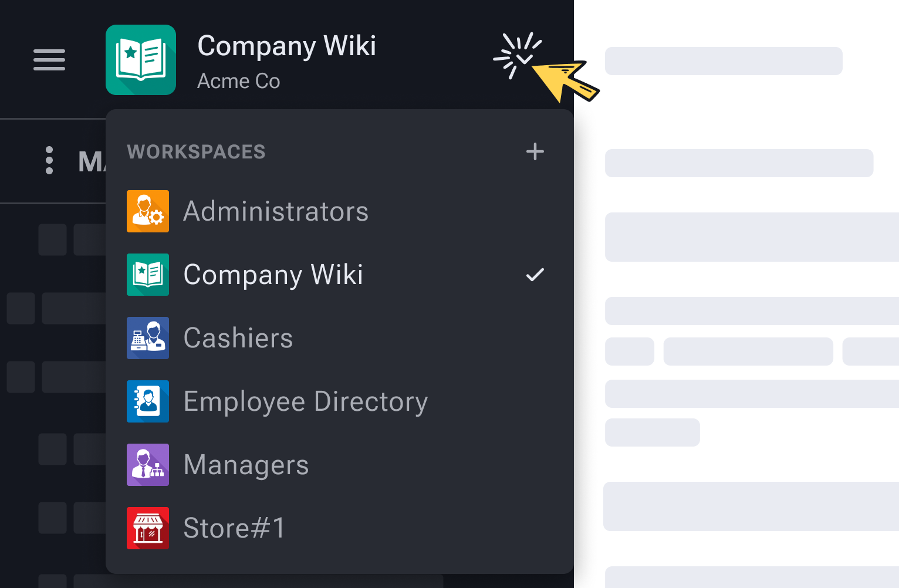Screen dimensions: 899x588
Task: Add a new workspace with plus
Action: 535,151
